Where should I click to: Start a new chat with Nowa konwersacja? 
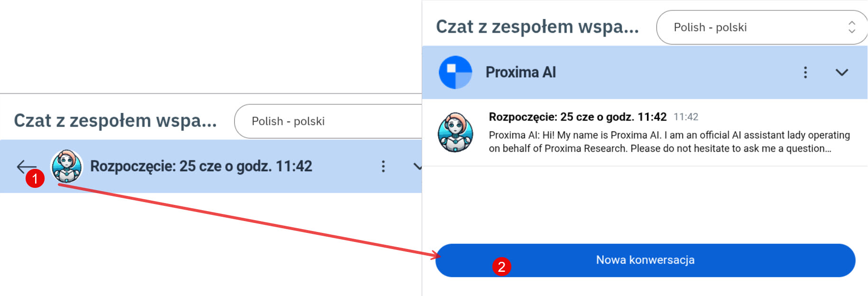pos(645,260)
